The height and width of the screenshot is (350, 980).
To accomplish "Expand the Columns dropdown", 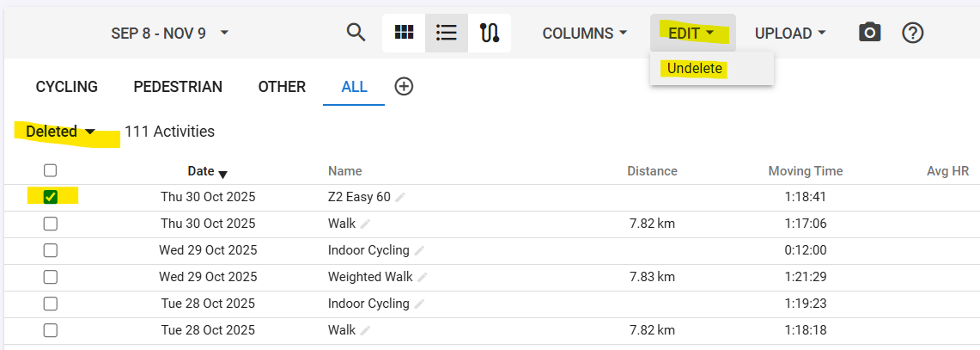I will (x=584, y=33).
